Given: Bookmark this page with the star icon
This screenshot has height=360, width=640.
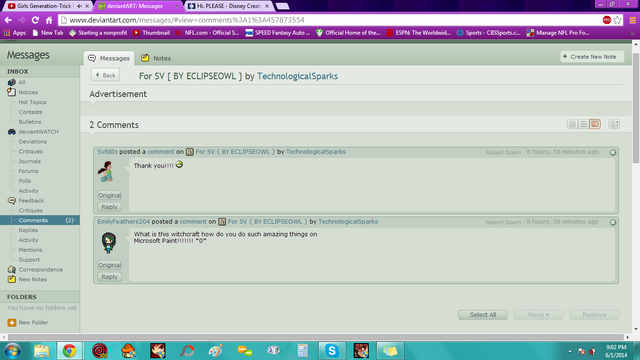Looking at the screenshot, I should coord(618,20).
